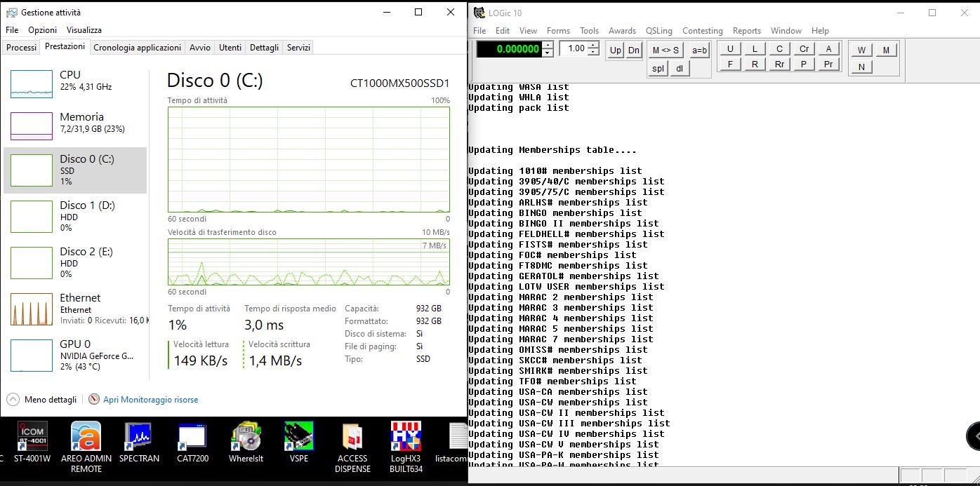Open the Awards menu in LOGic
Screen dimensions: 980x486
(621, 31)
